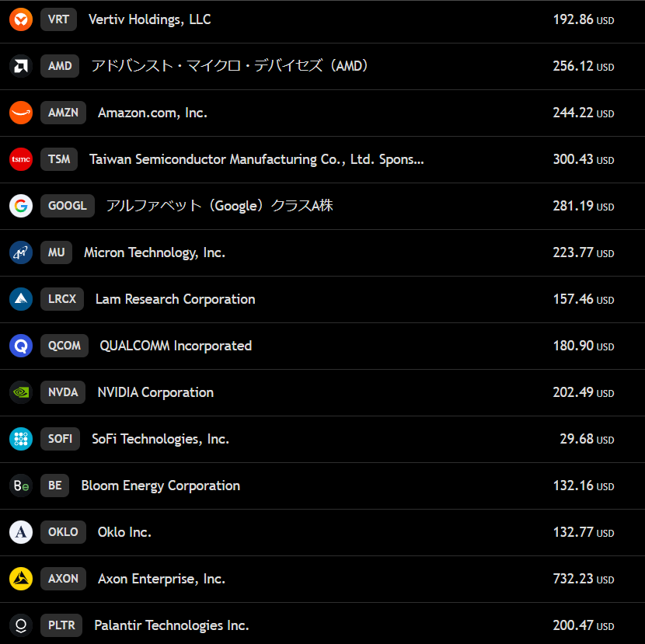
Task: Open Oklo Inc. stock name
Action: pyautogui.click(x=124, y=532)
